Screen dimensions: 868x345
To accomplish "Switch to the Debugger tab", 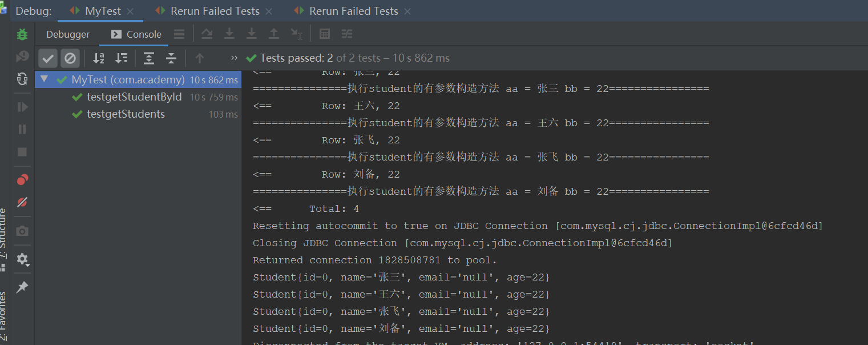I will 68,34.
